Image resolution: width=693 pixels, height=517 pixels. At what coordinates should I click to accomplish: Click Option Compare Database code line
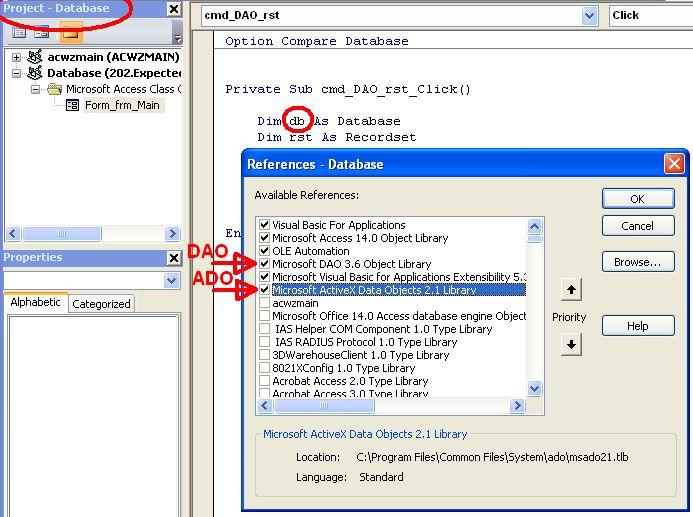click(x=316, y=41)
